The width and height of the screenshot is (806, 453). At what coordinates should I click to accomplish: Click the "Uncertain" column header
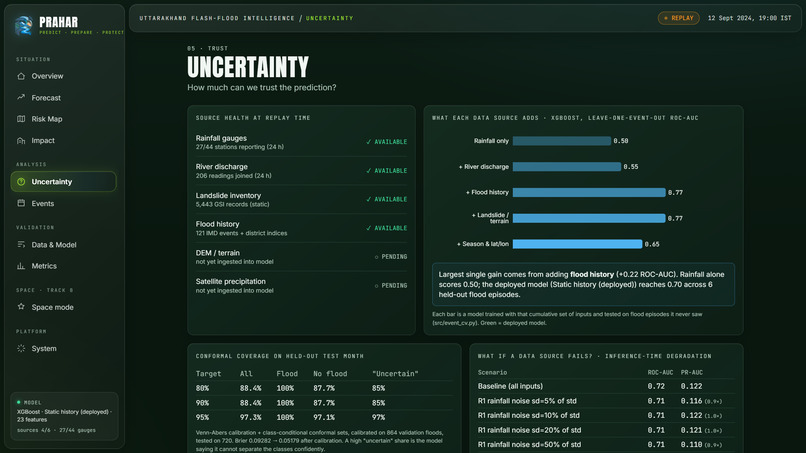click(x=395, y=374)
